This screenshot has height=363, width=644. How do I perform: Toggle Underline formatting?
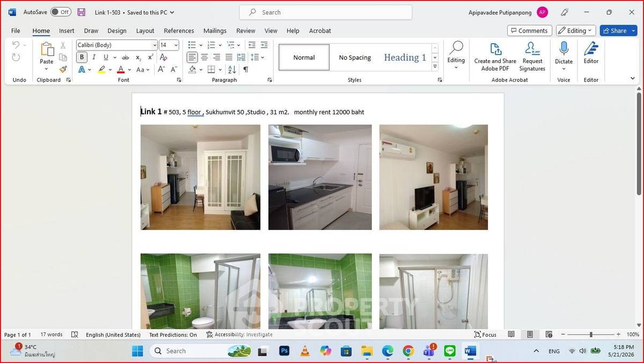click(106, 57)
